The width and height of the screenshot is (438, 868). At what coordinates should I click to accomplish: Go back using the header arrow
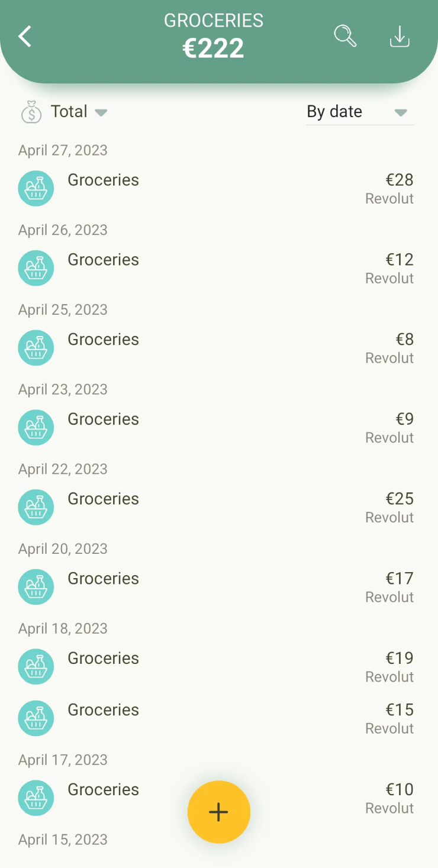click(x=24, y=37)
